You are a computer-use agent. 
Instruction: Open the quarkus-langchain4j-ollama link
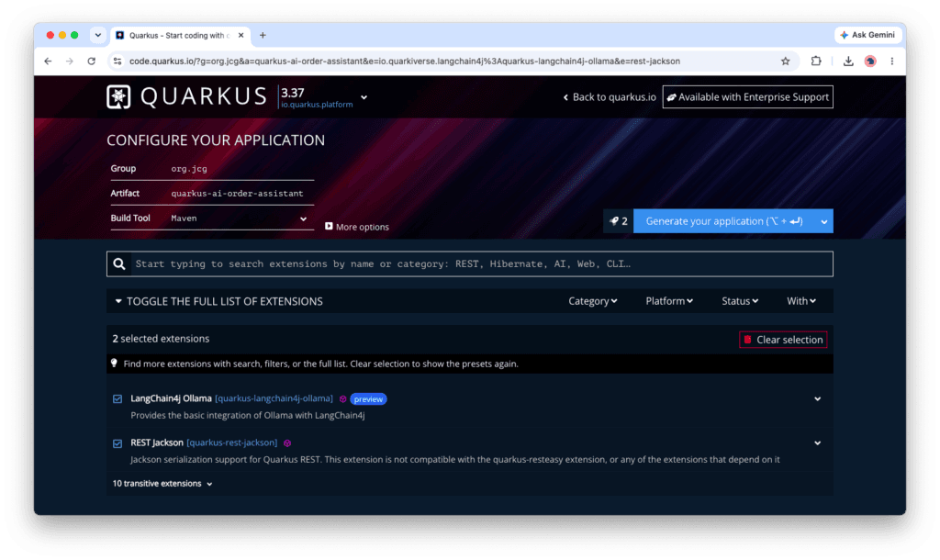pos(274,398)
